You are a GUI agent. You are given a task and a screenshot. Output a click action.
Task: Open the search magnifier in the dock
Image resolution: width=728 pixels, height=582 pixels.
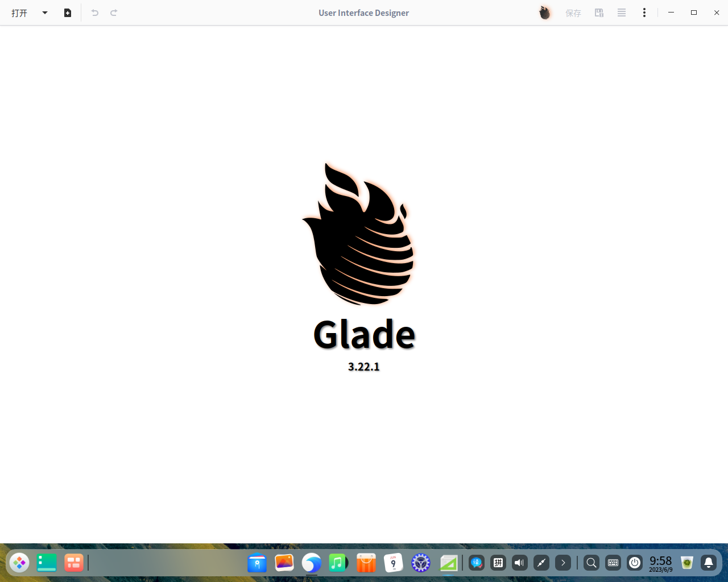tap(591, 563)
